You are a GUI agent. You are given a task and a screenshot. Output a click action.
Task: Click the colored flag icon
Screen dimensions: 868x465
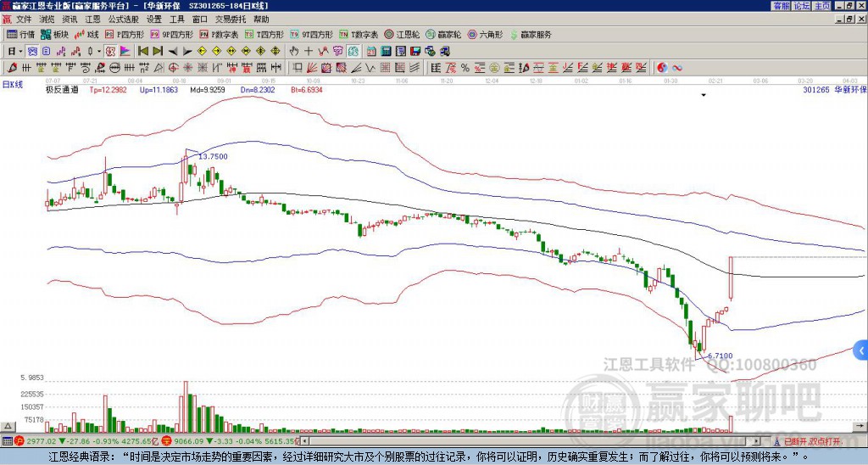pos(125,51)
